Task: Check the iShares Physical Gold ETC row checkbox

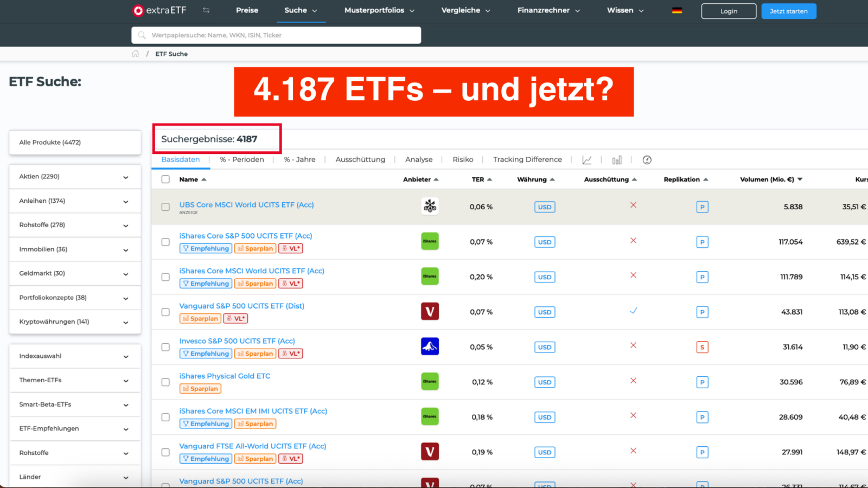Action: 165,382
